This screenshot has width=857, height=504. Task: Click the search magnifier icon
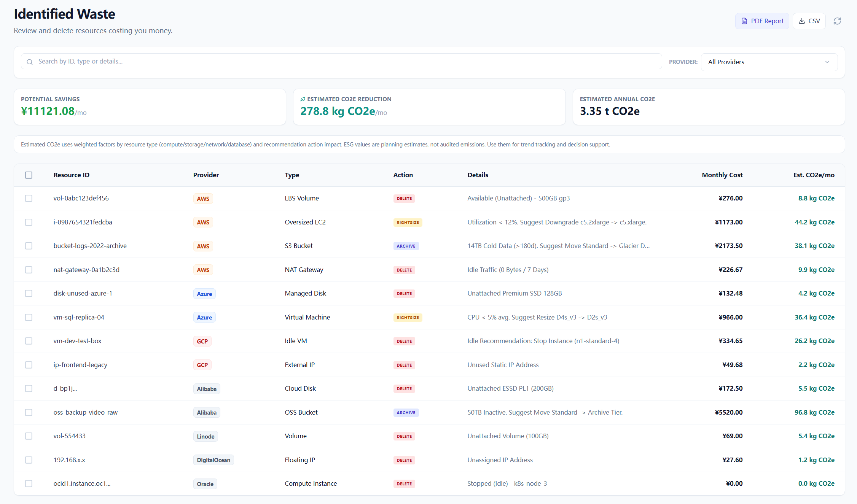pyautogui.click(x=30, y=62)
